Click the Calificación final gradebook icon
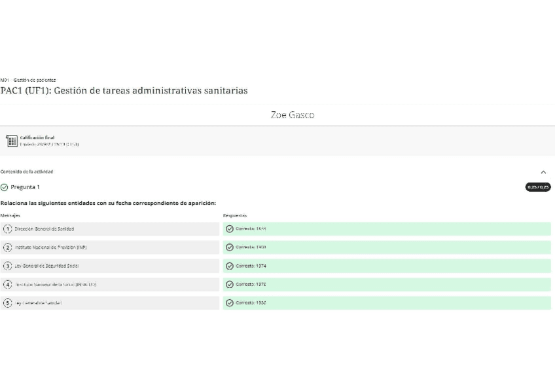This screenshot has width=555, height=392. [11, 141]
